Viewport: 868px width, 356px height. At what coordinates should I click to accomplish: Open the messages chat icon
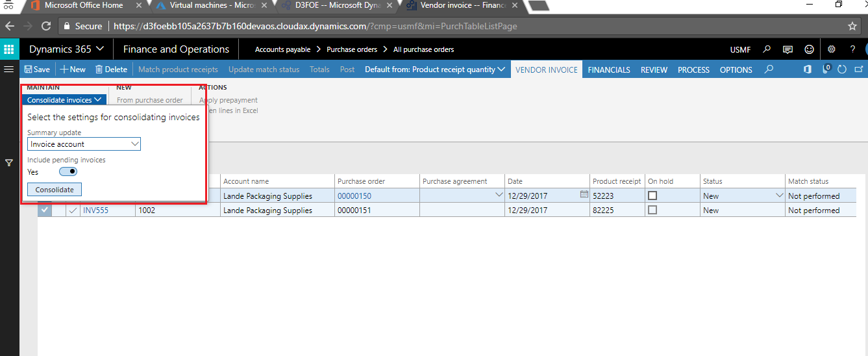click(x=787, y=49)
